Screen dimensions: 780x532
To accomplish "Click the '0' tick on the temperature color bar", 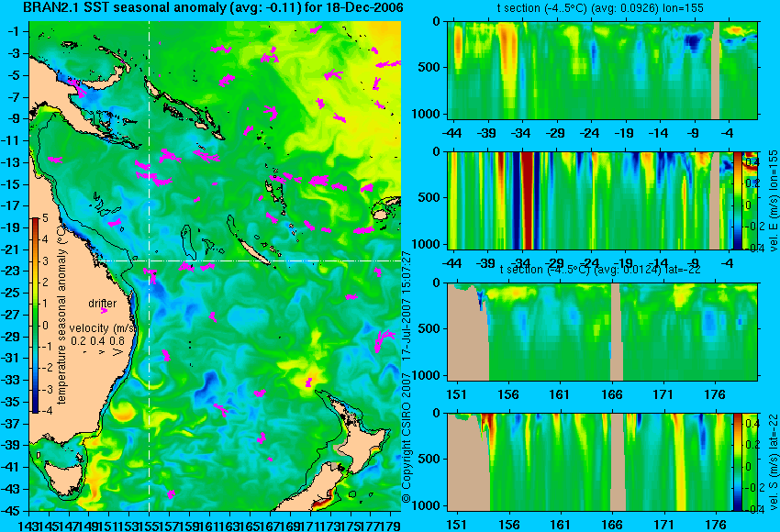I will coord(45,326).
